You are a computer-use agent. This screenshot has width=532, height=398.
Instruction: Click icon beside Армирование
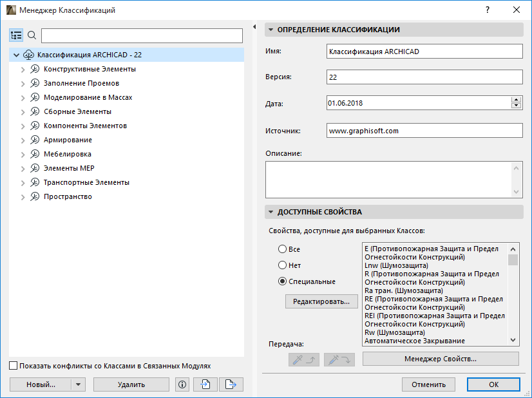35,140
